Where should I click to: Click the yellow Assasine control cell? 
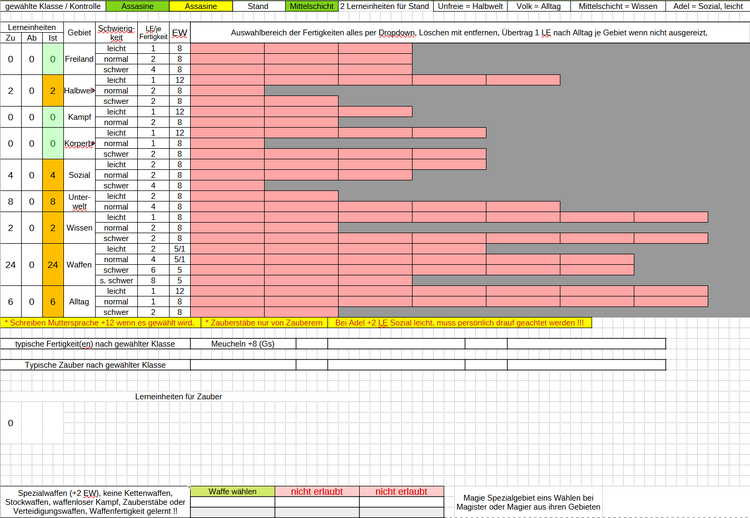(x=200, y=6)
